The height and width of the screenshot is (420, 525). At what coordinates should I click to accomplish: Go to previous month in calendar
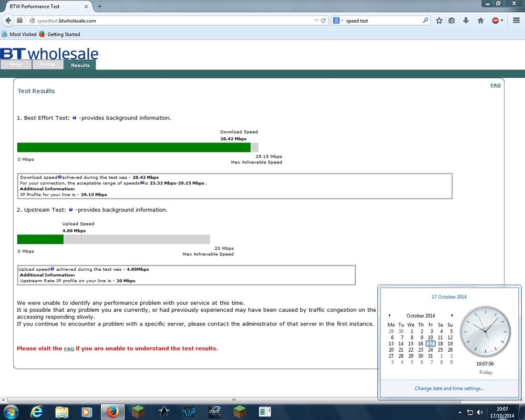coord(389,315)
